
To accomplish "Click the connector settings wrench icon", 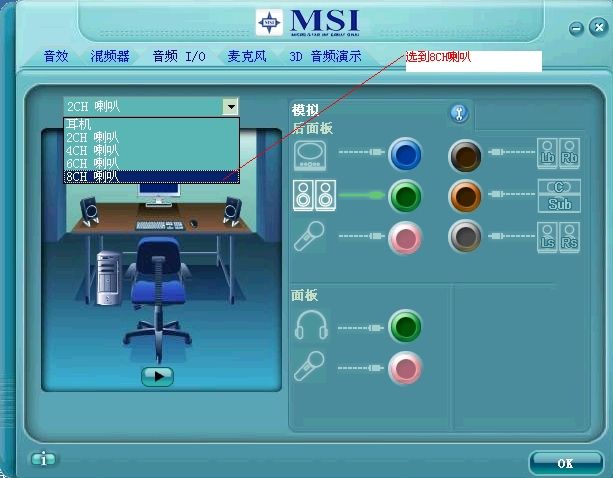I will [x=459, y=113].
